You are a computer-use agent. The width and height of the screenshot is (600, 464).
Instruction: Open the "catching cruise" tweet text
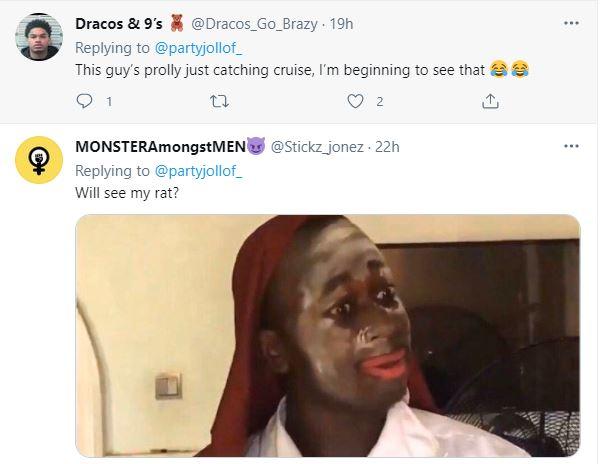280,69
